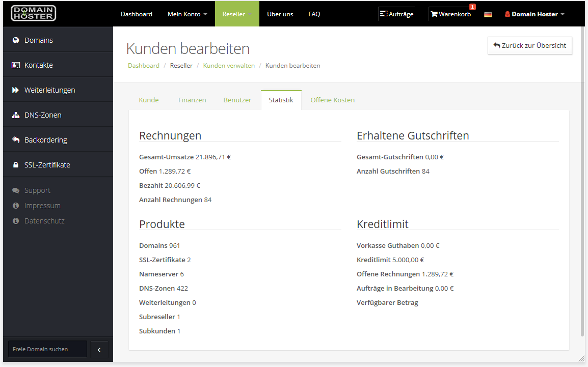The image size is (588, 367).
Task: Open Weiterleitungen in the sidebar
Action: pos(58,90)
